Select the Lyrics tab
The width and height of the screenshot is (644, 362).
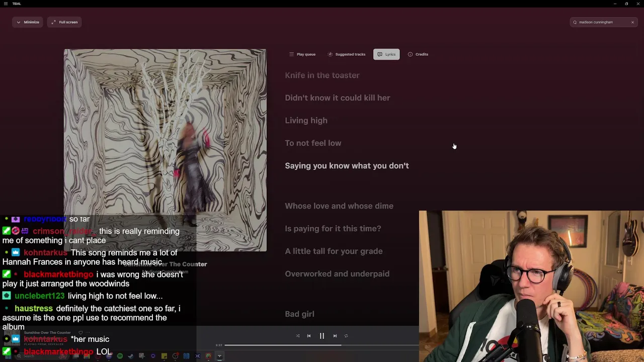(x=386, y=54)
